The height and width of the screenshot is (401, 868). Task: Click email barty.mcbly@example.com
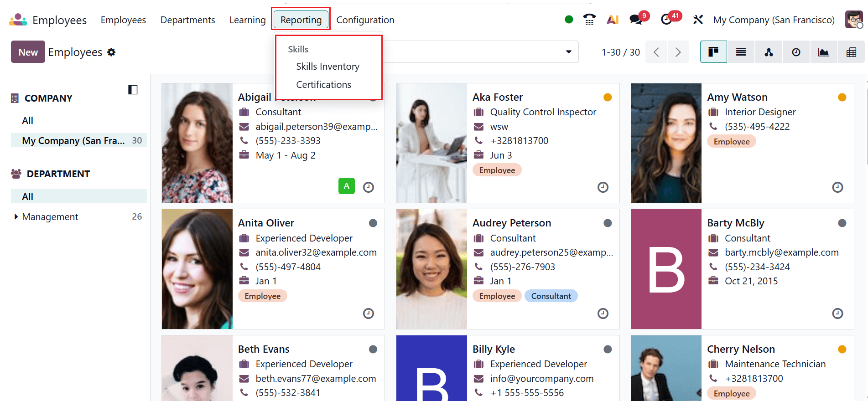tap(782, 252)
